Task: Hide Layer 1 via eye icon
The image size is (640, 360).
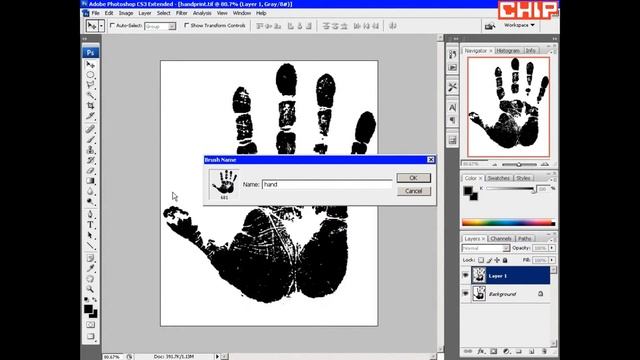Action: pos(465,276)
